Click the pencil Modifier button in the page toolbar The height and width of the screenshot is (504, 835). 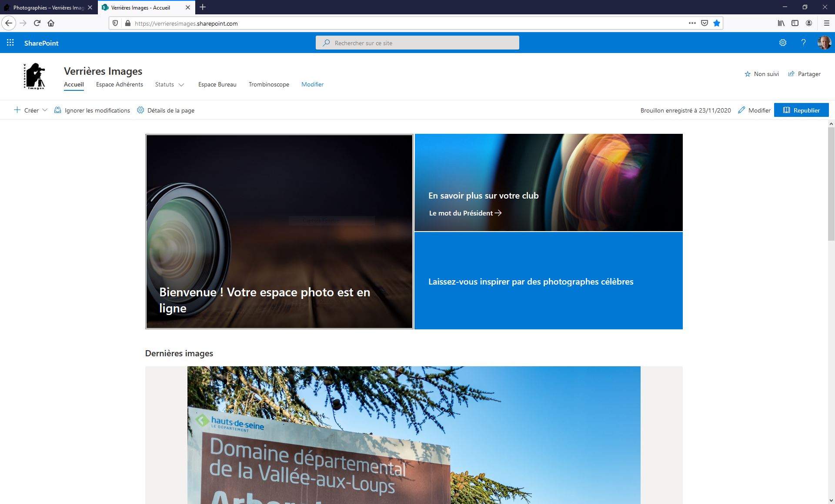point(755,110)
